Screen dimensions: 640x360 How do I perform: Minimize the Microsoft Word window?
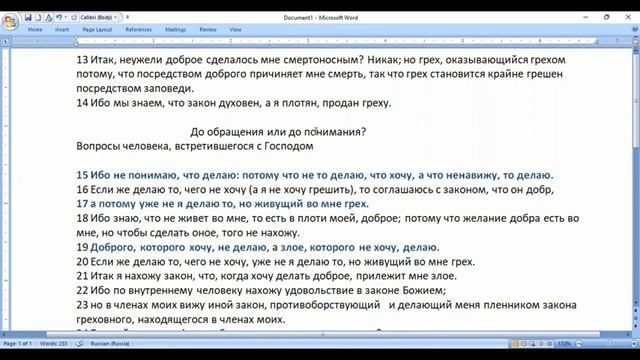[x=586, y=18]
